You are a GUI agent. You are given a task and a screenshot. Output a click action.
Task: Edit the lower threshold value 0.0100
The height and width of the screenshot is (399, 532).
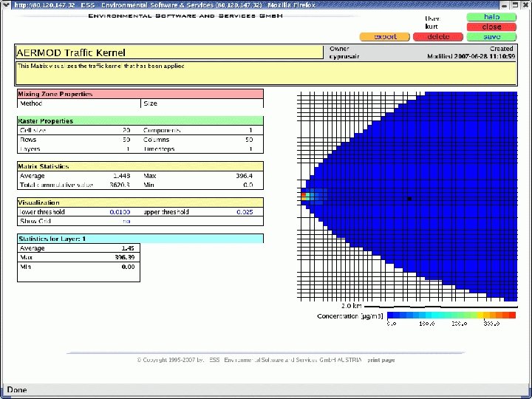120,212
